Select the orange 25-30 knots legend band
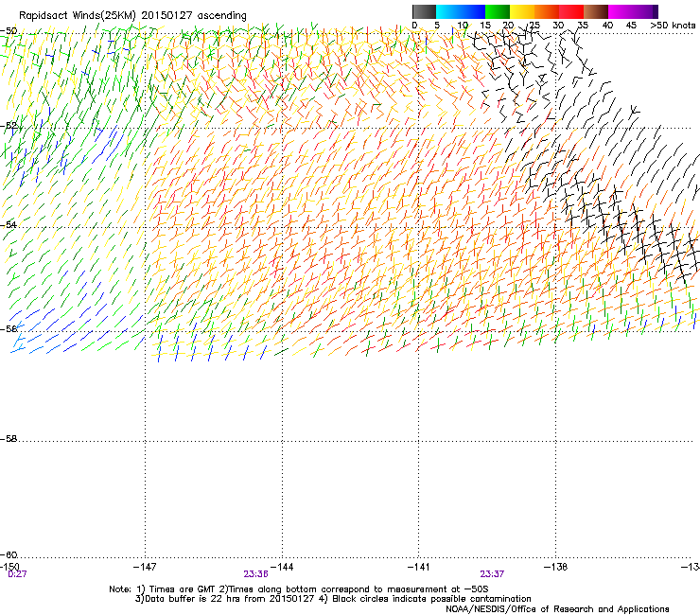This screenshot has height=615, width=700. tap(547, 11)
